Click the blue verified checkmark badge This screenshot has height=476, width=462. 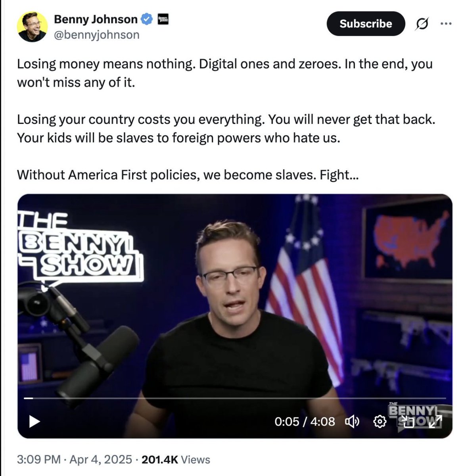(147, 19)
